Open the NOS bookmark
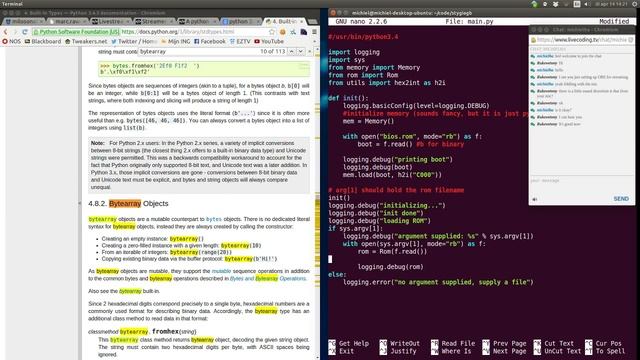 (x=11, y=41)
